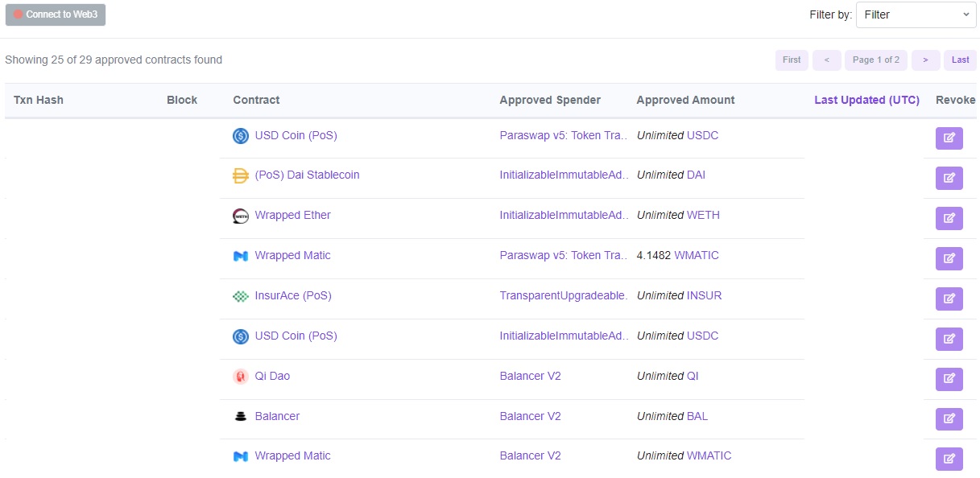Image resolution: width=980 pixels, height=478 pixels.
Task: Open TransparentUpgradeable spender link
Action: (x=564, y=295)
